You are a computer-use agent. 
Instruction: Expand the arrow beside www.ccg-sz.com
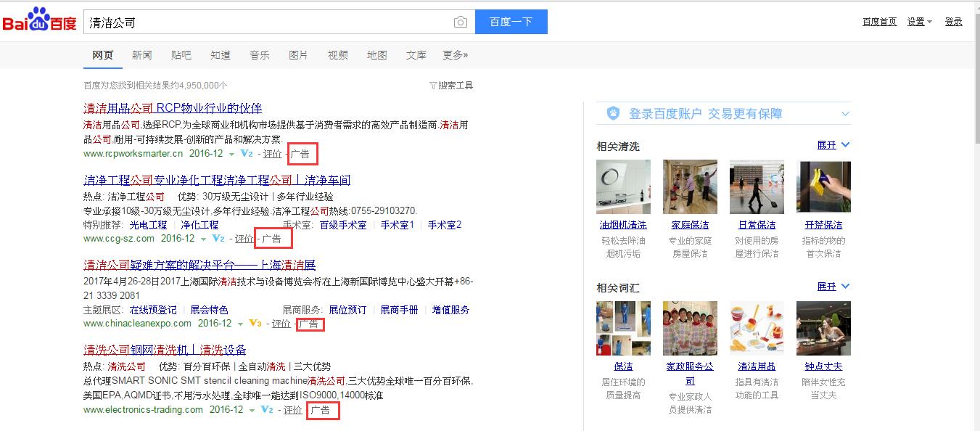pyautogui.click(x=204, y=239)
